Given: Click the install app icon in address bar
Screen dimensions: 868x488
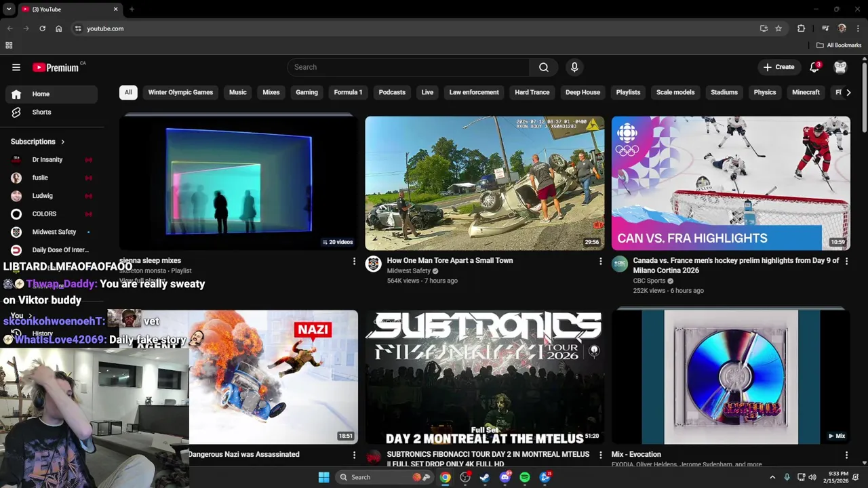Looking at the screenshot, I should coord(764,28).
